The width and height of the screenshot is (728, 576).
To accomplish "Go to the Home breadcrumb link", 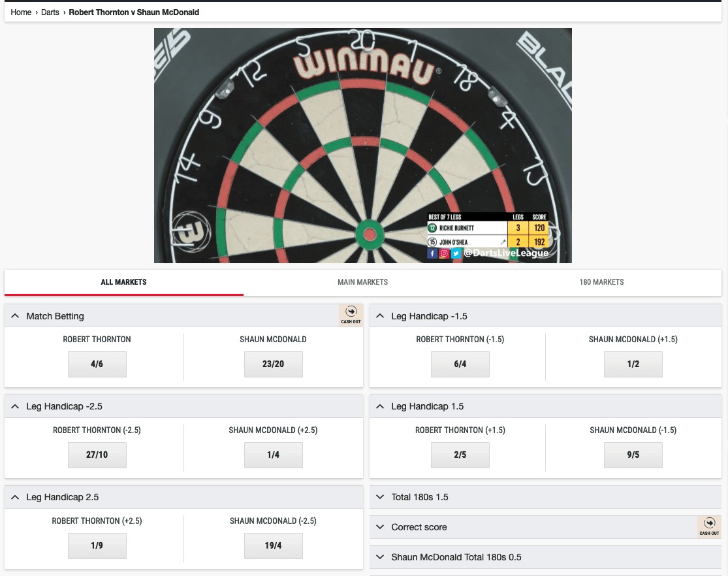I will [x=21, y=12].
